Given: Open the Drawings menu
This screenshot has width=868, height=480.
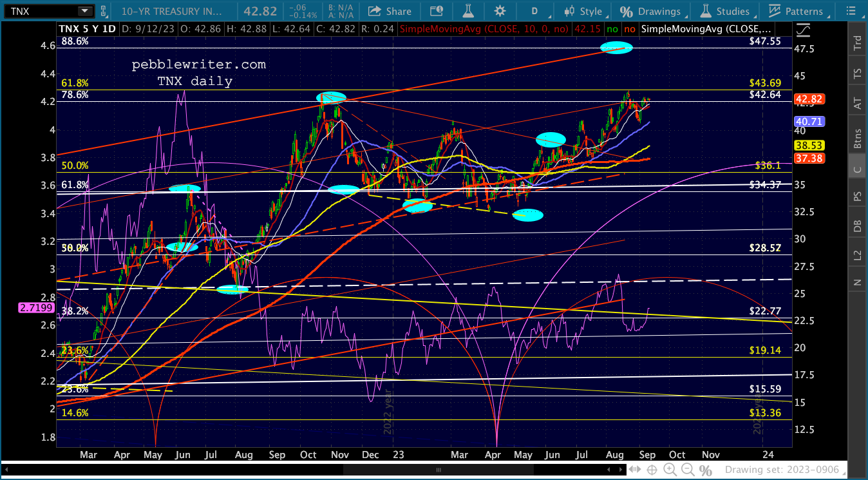Looking at the screenshot, I should pos(651,11).
